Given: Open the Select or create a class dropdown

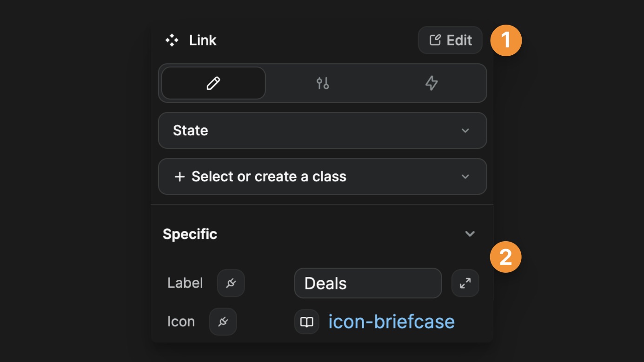Looking at the screenshot, I should click(322, 177).
